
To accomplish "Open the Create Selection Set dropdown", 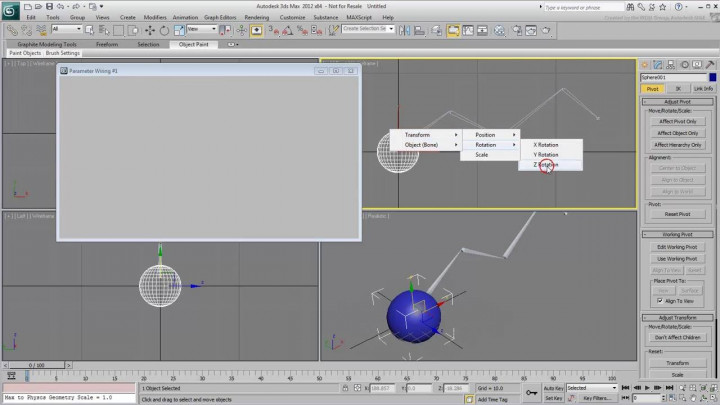I will (368, 29).
